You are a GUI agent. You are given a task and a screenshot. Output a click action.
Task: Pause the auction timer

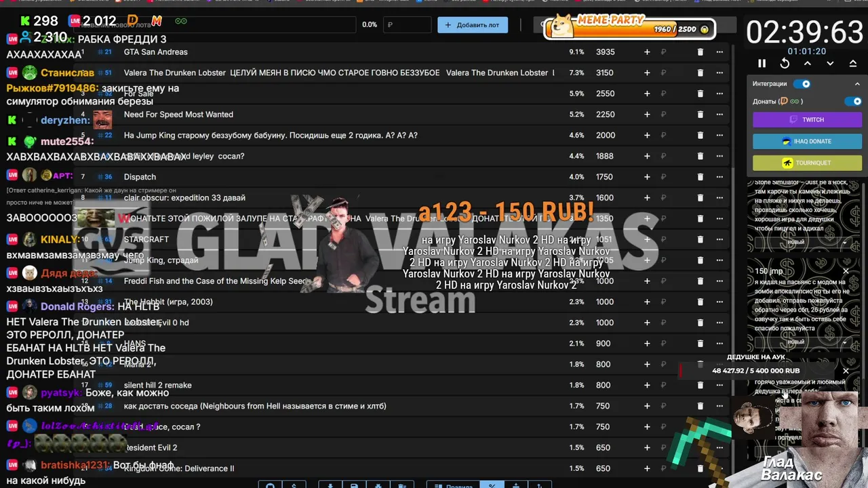coord(762,63)
